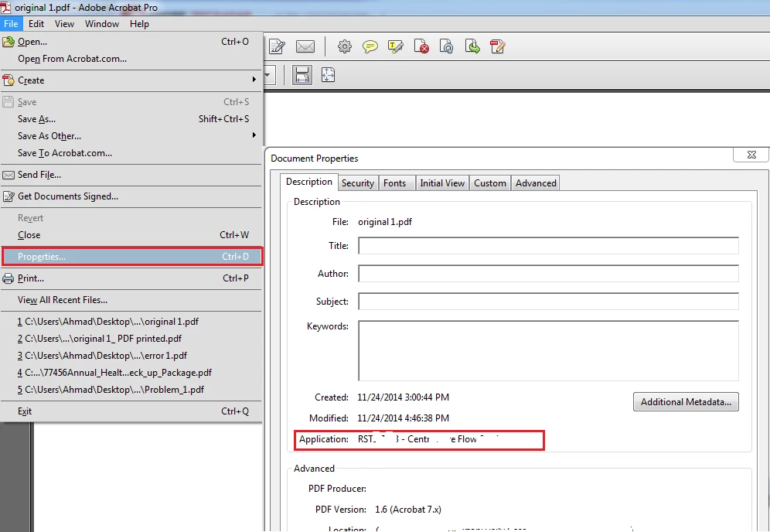Open recent file original 1.pdf
770x532 pixels.
(131, 322)
